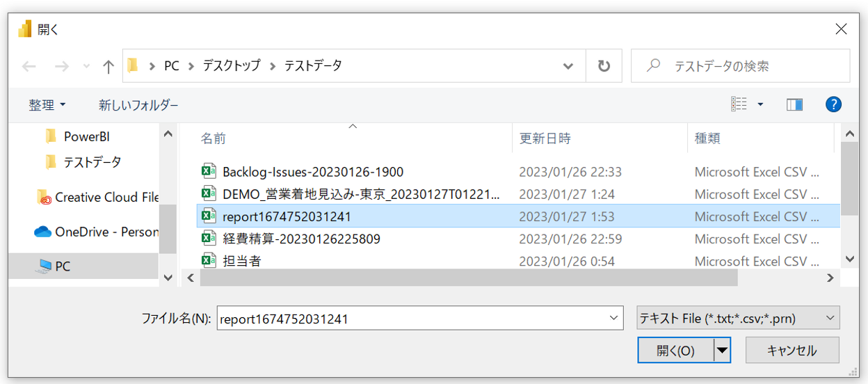Click the PC breadcrumb in address bar
This screenshot has height=384, width=868.
click(172, 66)
